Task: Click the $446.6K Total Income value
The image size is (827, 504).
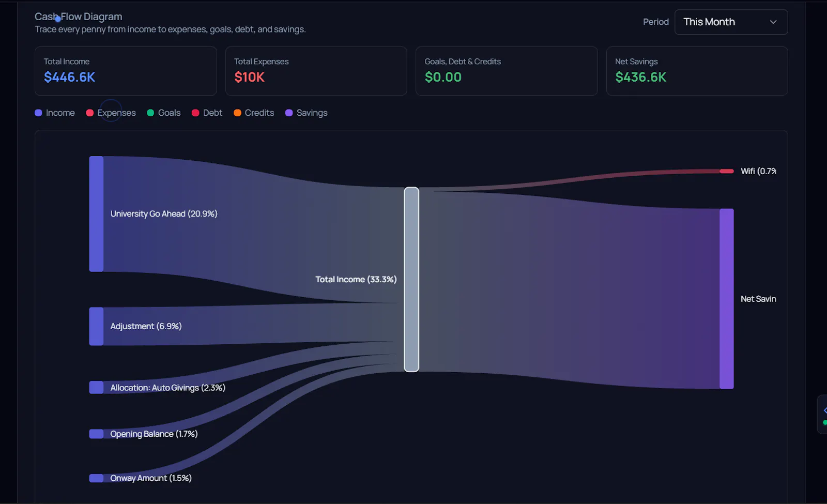Action: pyautogui.click(x=70, y=77)
